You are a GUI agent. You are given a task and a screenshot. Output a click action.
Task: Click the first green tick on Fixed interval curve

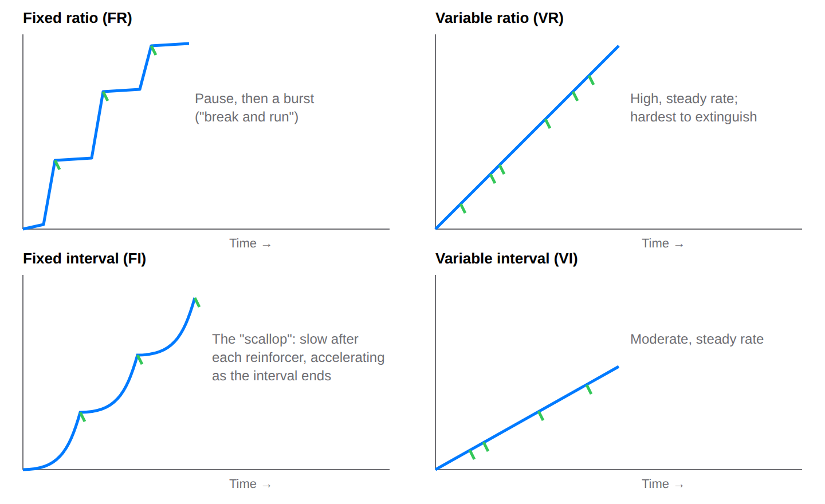[82, 416]
